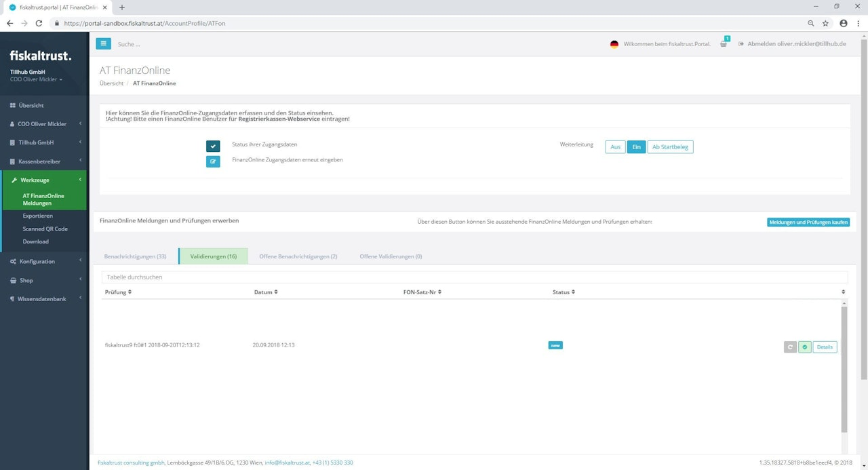Click the green check icon in fiskaltrust9 row
The width and height of the screenshot is (868, 470).
pyautogui.click(x=805, y=347)
